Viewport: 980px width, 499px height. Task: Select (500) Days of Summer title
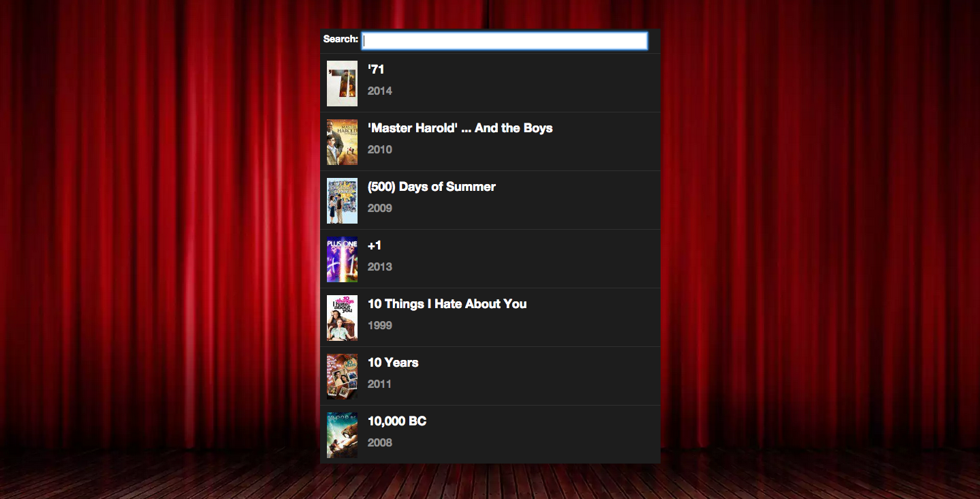click(x=431, y=186)
